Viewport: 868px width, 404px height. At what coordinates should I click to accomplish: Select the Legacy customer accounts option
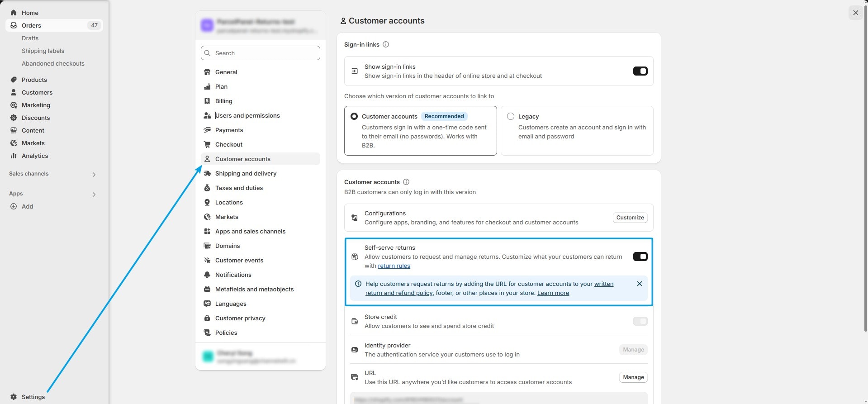pos(511,116)
